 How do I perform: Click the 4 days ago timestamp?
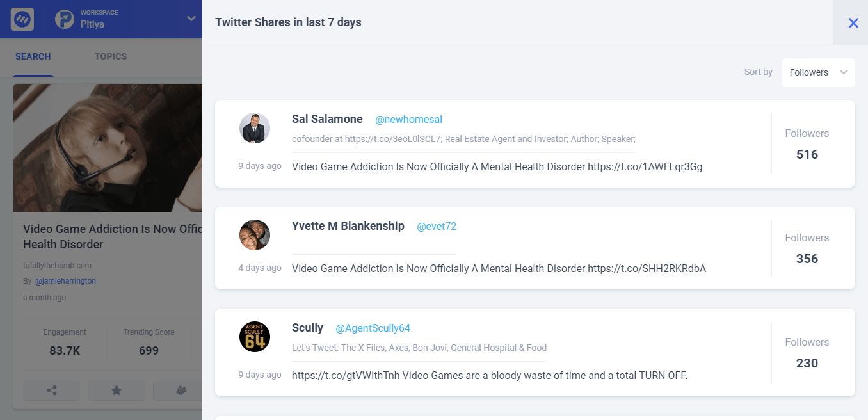[260, 268]
